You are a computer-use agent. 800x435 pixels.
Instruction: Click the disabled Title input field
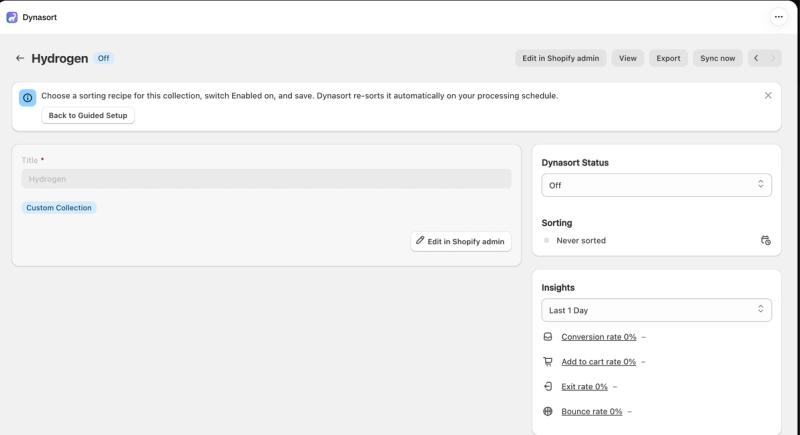[x=266, y=179]
